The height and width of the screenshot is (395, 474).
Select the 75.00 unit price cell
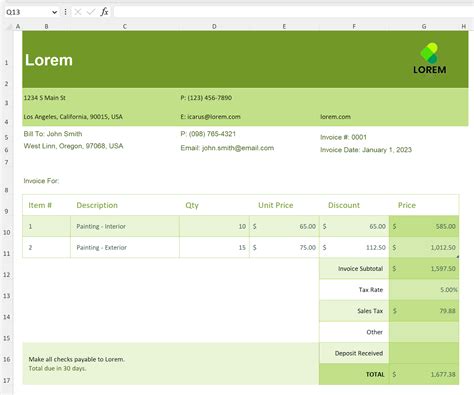(284, 247)
